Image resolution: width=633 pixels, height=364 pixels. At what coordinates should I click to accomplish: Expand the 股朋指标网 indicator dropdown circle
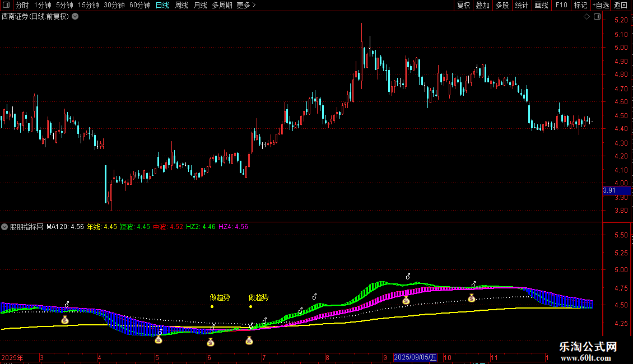tap(4, 227)
